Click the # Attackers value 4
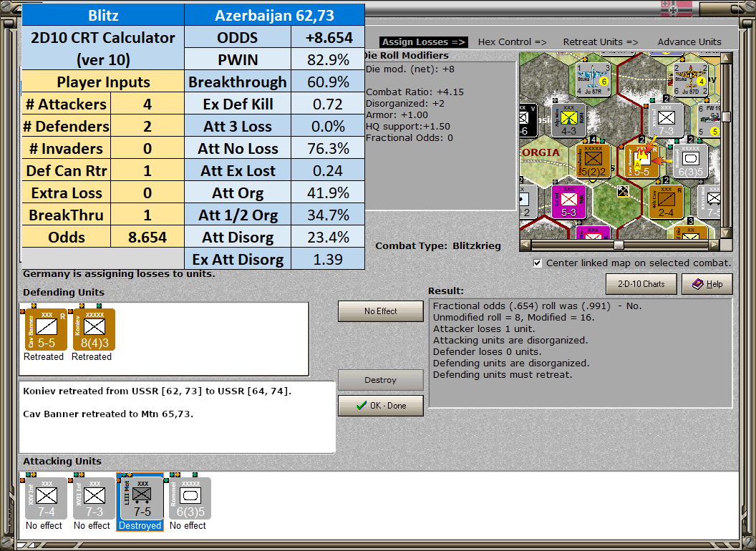 (147, 104)
